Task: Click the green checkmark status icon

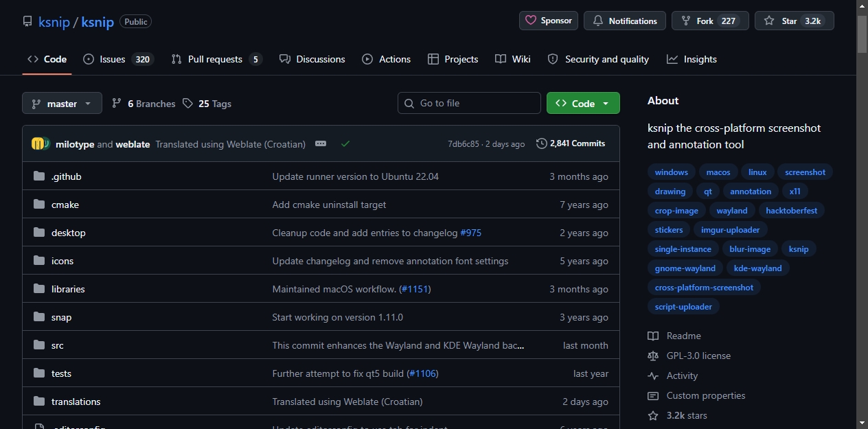Action: pos(345,143)
